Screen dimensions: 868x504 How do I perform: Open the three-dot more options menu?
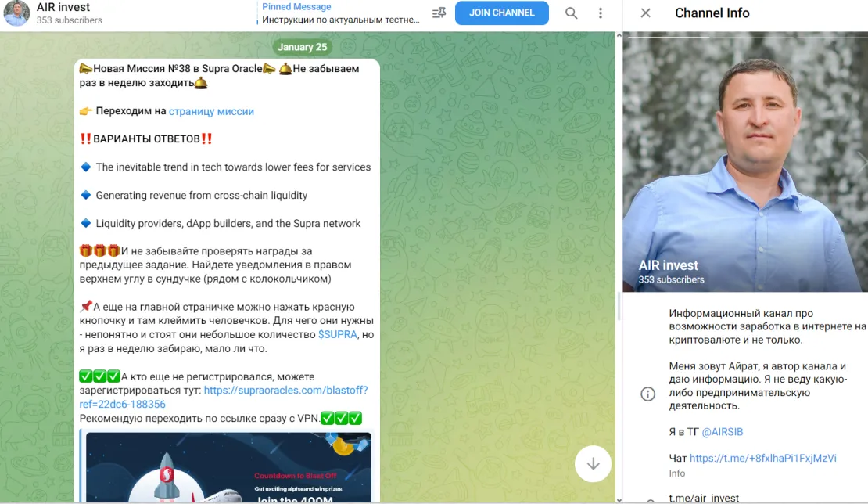(x=601, y=13)
